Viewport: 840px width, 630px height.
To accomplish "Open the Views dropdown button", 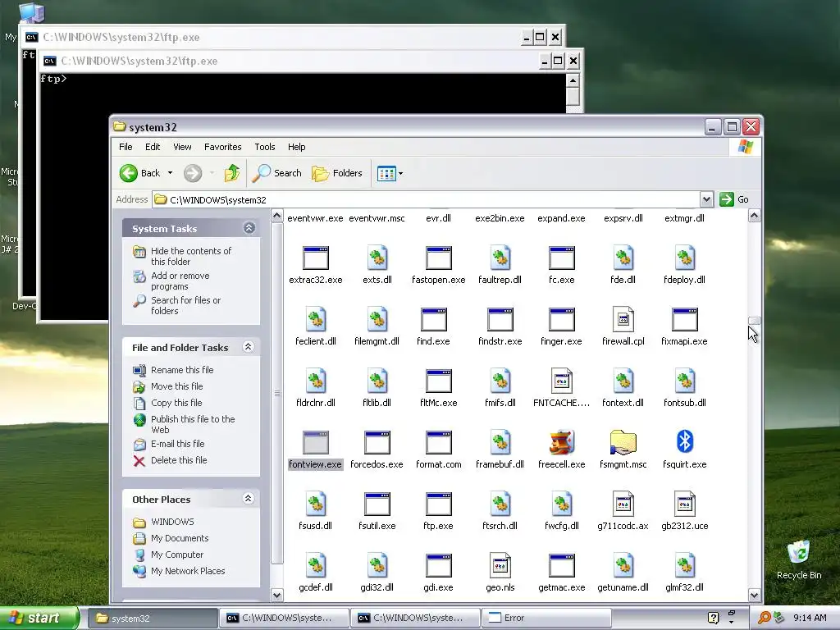I will click(x=390, y=173).
